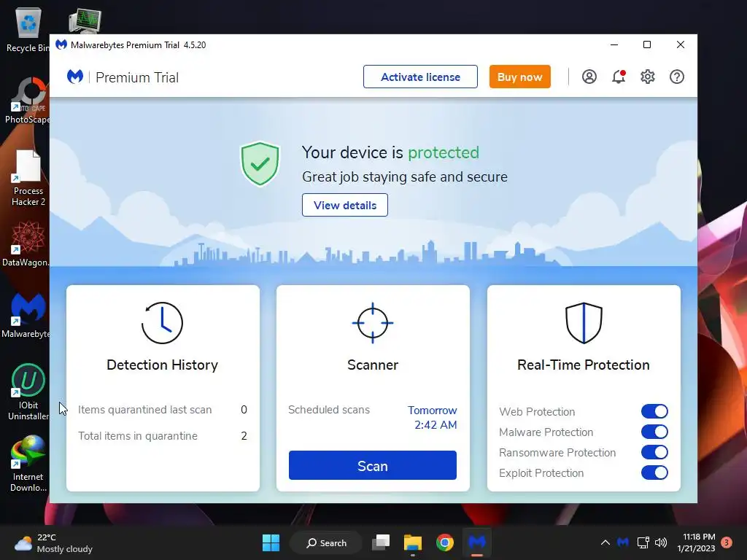The width and height of the screenshot is (747, 560).
Task: Open the volume speaker tray icon
Action: pyautogui.click(x=661, y=542)
